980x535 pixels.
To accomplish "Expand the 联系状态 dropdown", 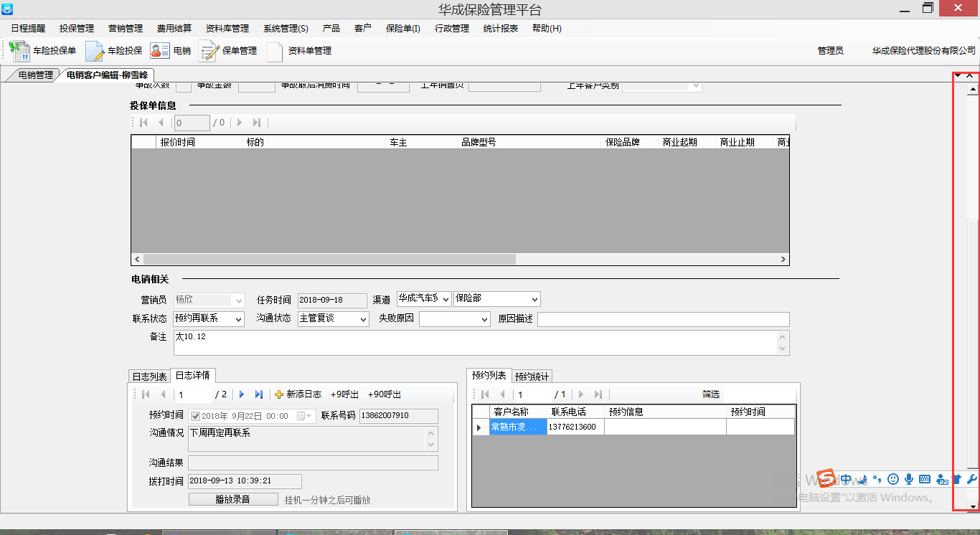I will click(x=238, y=319).
